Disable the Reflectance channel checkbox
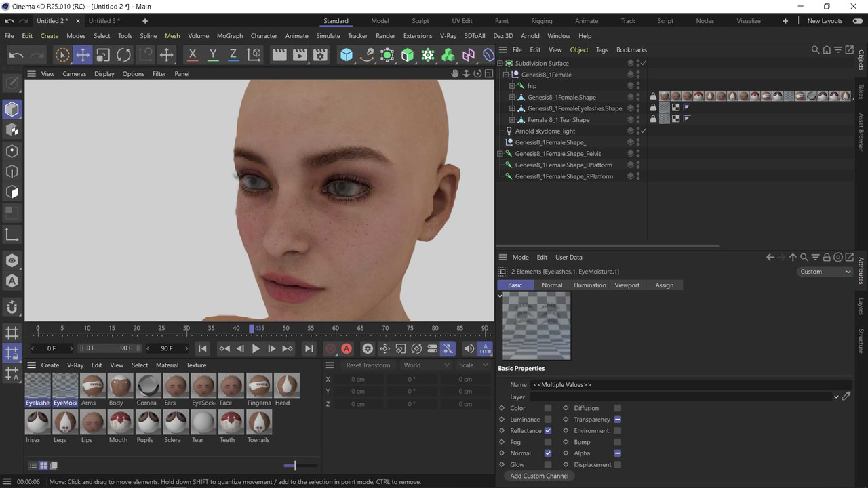 [x=548, y=430]
